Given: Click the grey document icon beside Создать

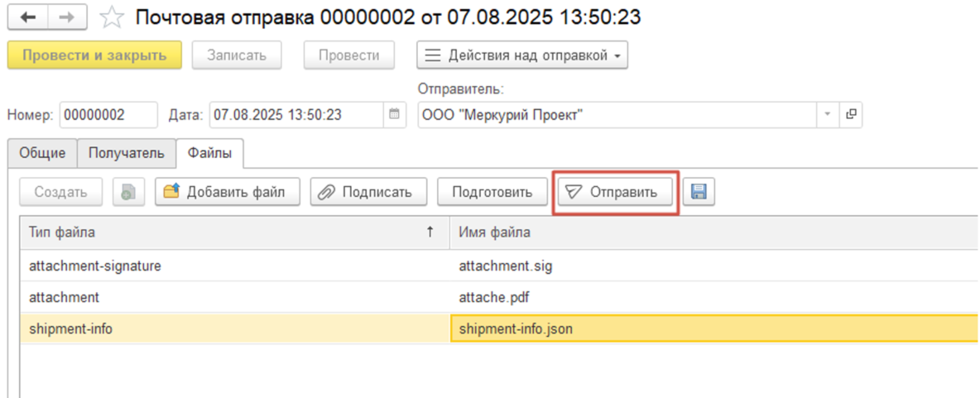Looking at the screenshot, I should click(128, 192).
